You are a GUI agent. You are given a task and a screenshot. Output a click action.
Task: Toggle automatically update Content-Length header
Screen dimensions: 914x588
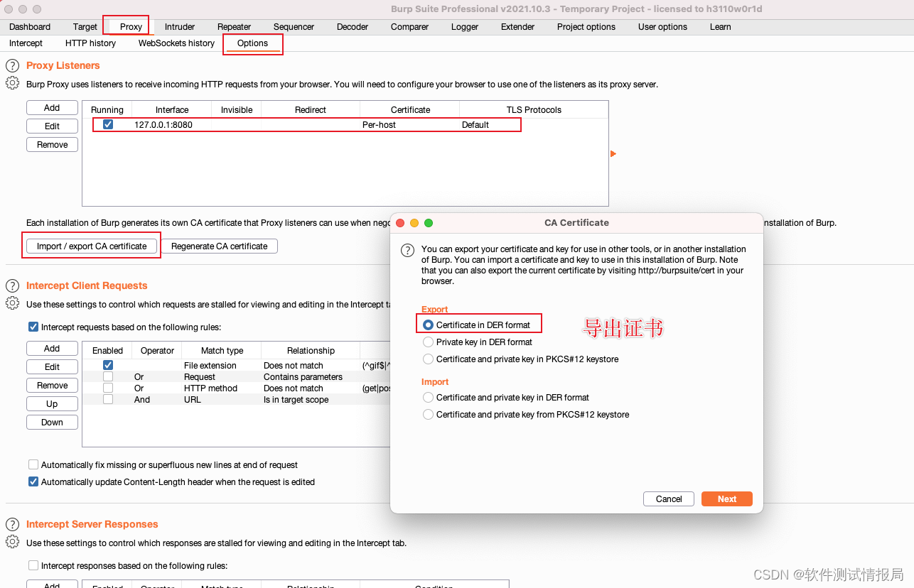[33, 482]
